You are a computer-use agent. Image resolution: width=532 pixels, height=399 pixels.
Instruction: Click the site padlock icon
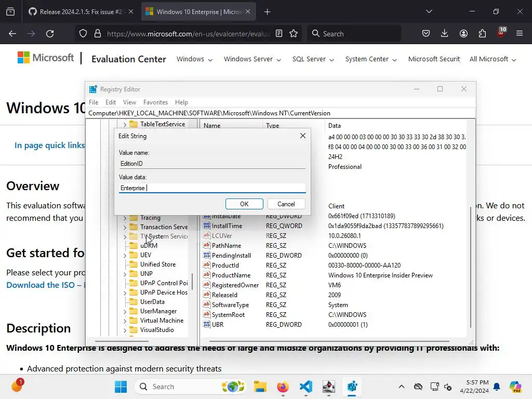pos(98,34)
